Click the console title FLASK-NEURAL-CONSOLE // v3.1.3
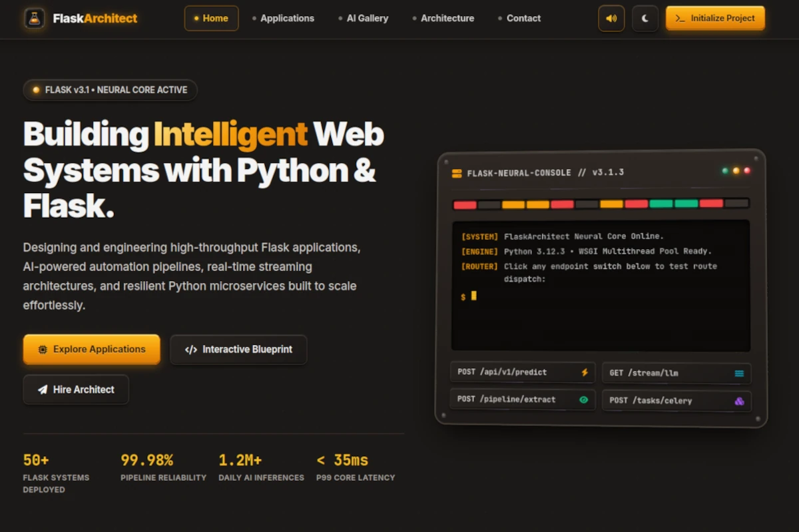 click(x=545, y=173)
